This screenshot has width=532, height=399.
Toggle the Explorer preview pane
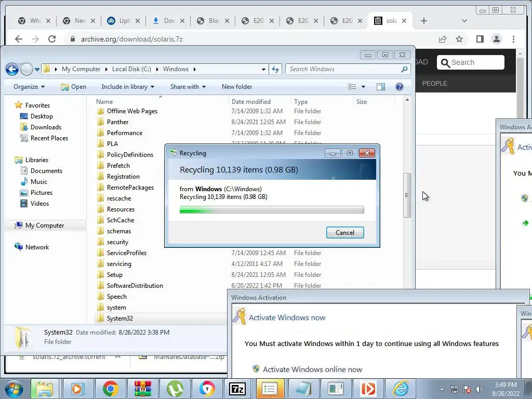[x=381, y=87]
